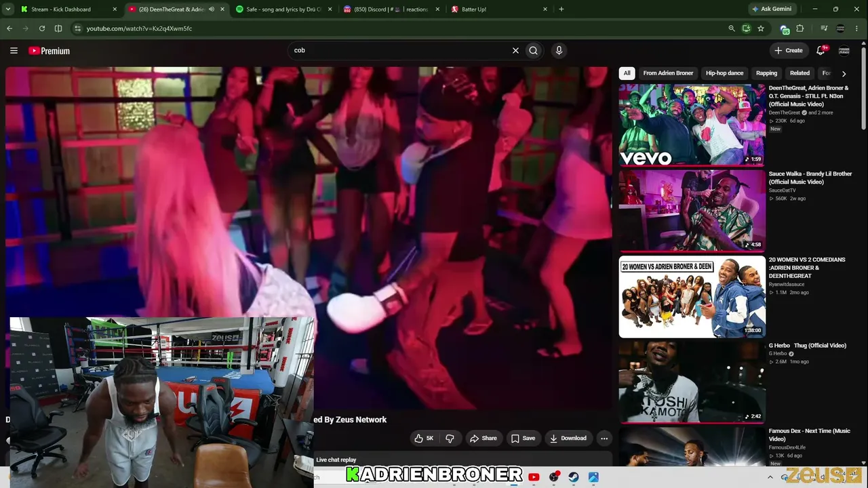Open Famous Dex - Next Time video title
The image size is (868, 488).
click(x=809, y=435)
